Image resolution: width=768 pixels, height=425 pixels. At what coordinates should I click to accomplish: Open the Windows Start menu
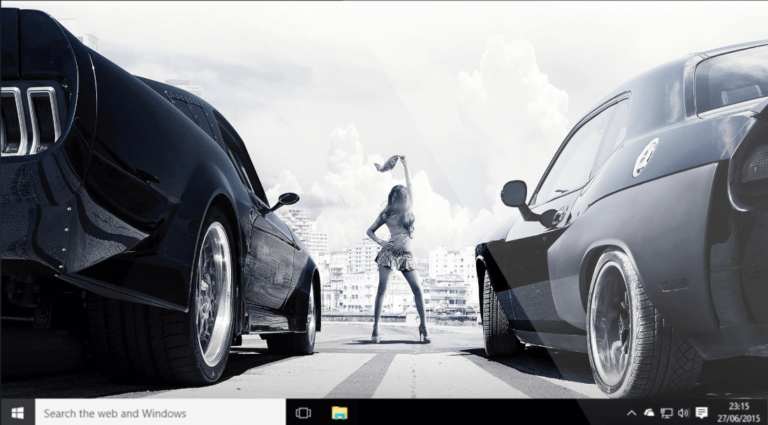click(x=17, y=413)
